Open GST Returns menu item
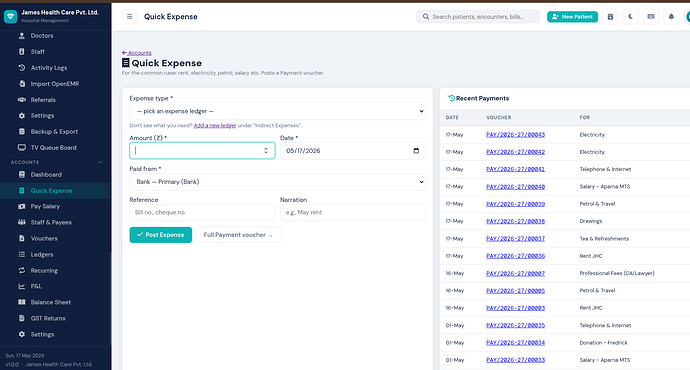This screenshot has width=690, height=370. coord(55,318)
